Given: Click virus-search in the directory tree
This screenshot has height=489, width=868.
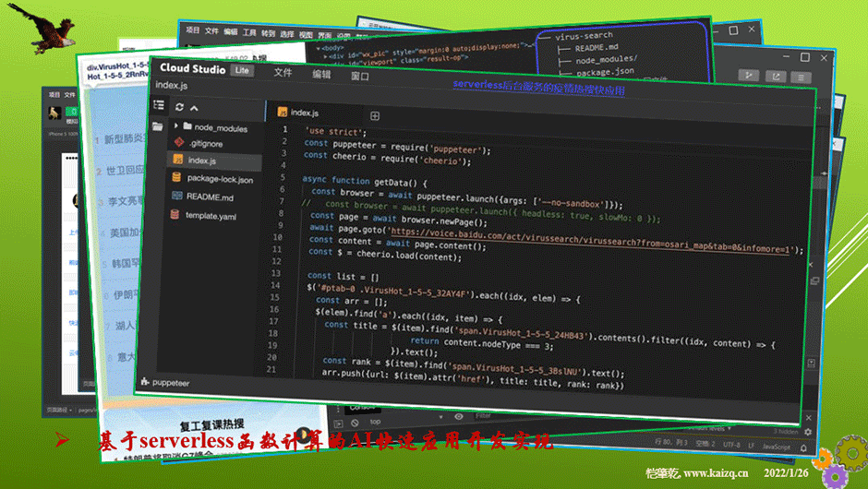Looking at the screenshot, I should 584,36.
